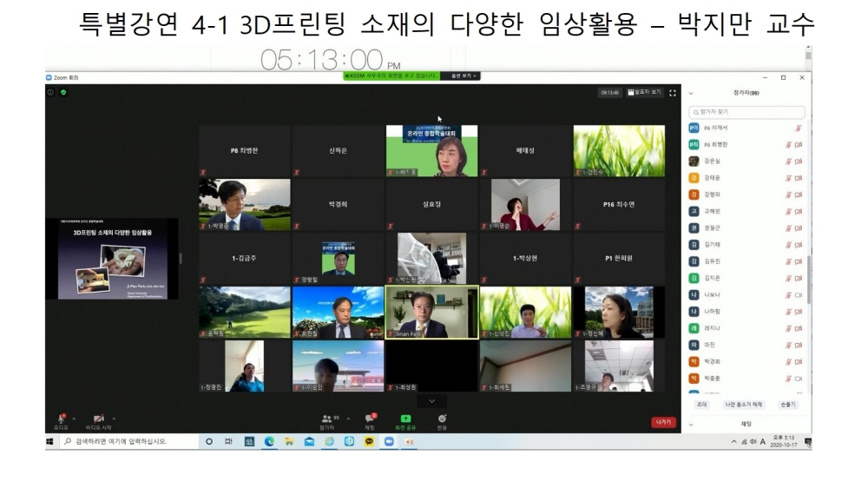Open KakaoTalk from the Windows taskbar
868x488 pixels.
click(x=369, y=442)
